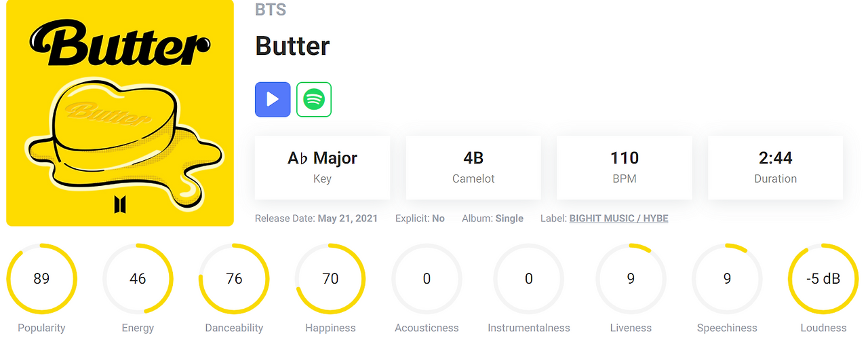Click the Speechiness gauge showing 9
Image resolution: width=868 pixels, height=340 pixels.
pos(727,278)
